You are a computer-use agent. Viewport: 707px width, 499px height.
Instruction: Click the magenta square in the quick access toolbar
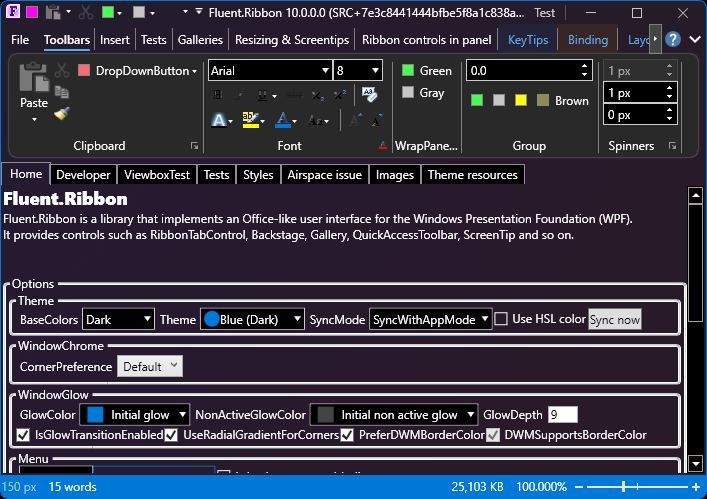coord(32,12)
